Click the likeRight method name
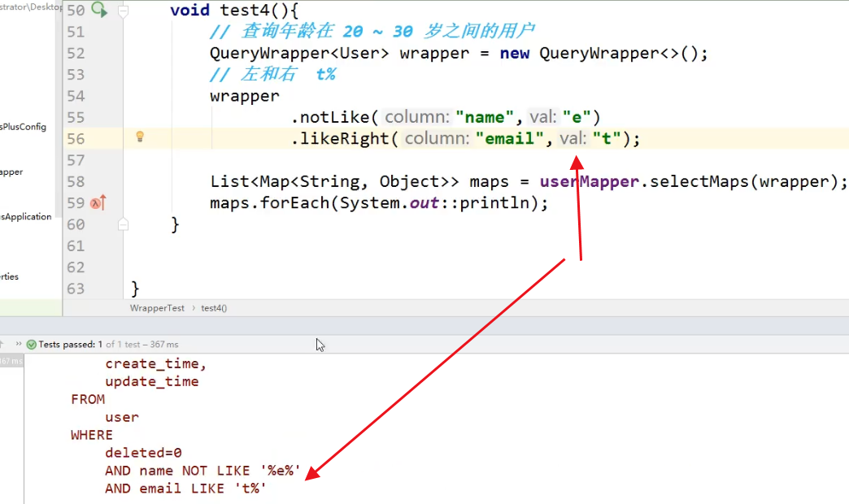 pyautogui.click(x=344, y=138)
